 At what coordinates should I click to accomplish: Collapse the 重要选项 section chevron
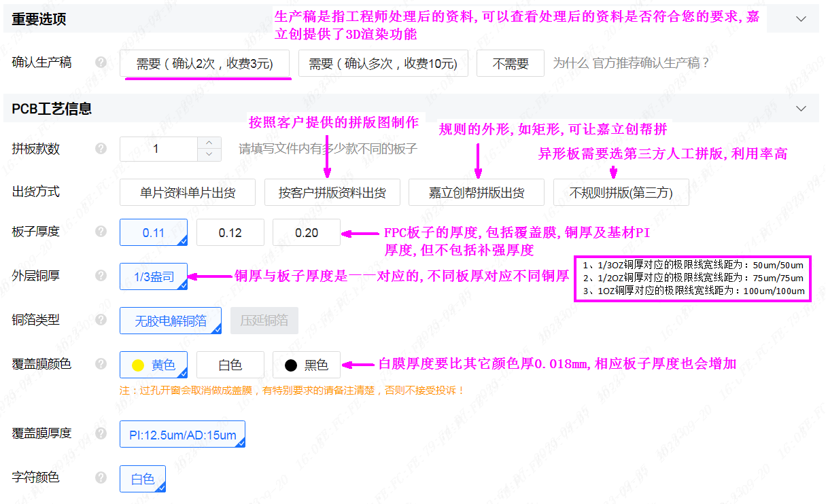point(801,19)
